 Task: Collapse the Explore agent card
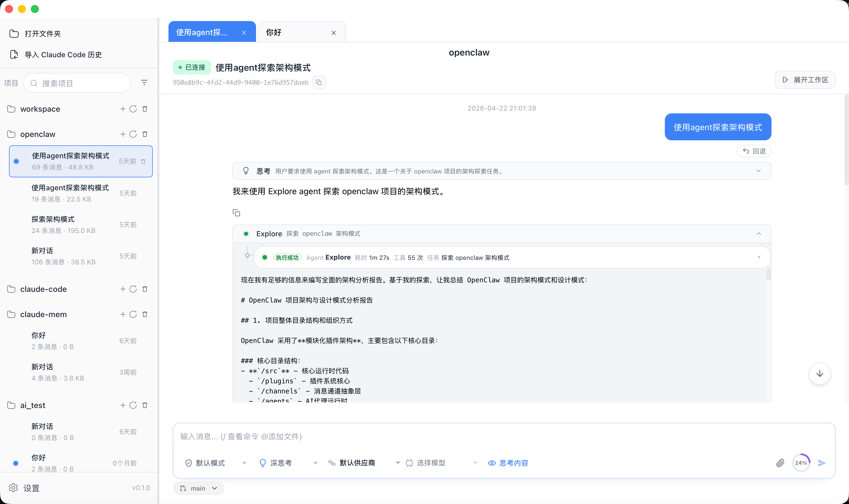[759, 234]
